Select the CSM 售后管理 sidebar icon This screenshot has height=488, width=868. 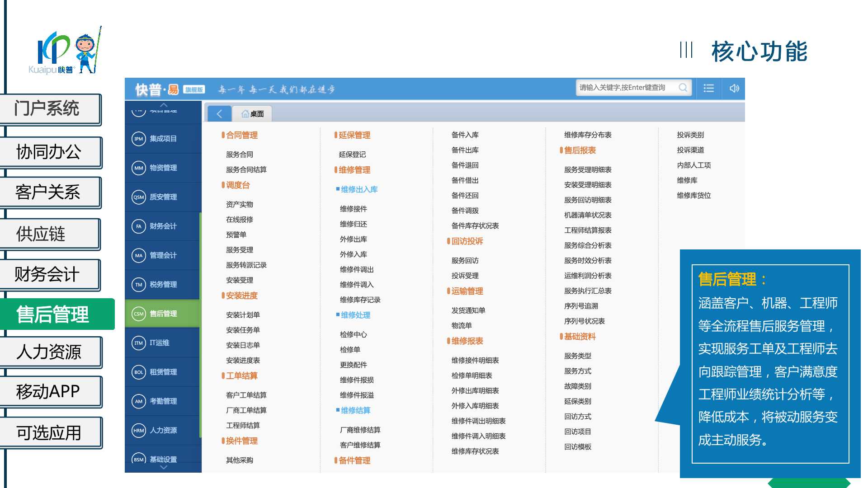coord(139,314)
